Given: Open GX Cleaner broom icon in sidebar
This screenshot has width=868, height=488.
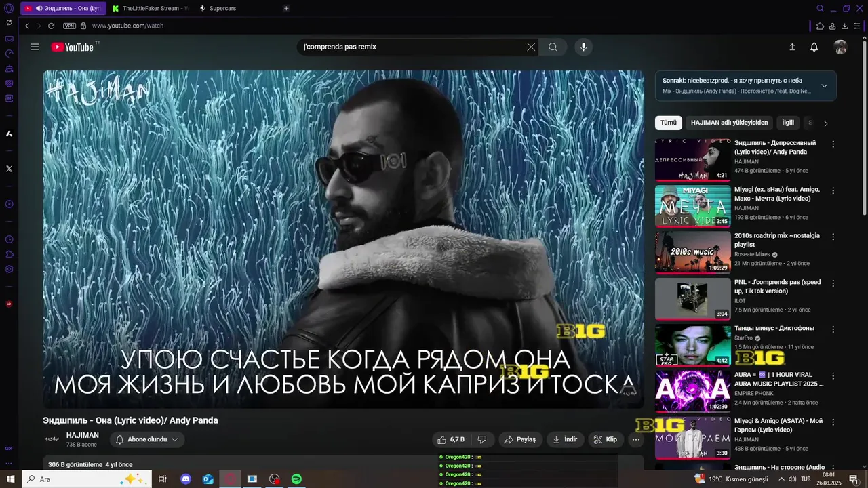Looking at the screenshot, I should pyautogui.click(x=9, y=68).
